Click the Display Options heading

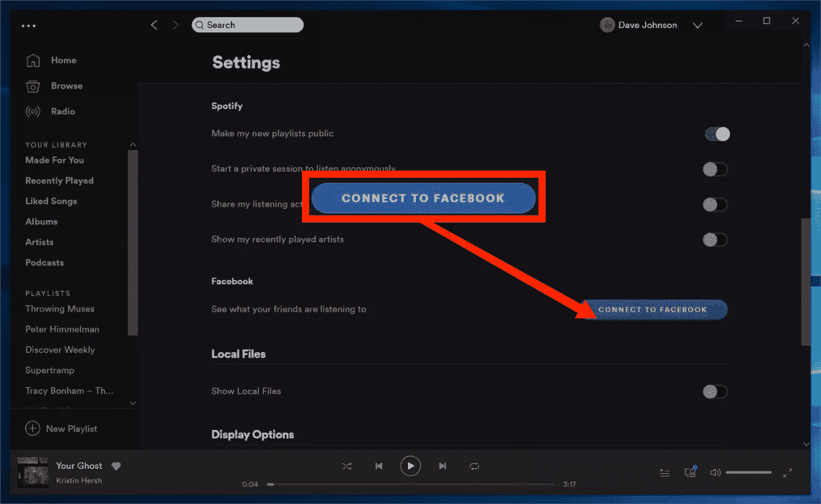252,434
